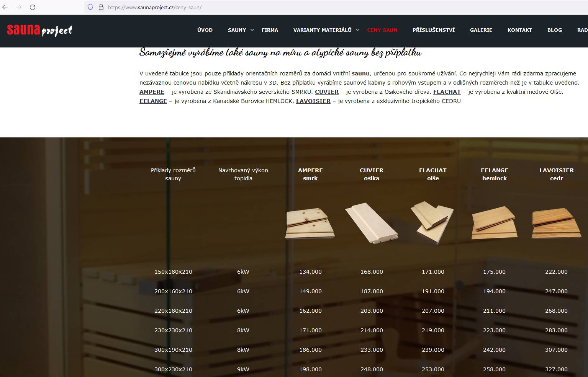The image size is (588, 377).
Task: Click the 300x190x210 dimension cell
Action: pos(173,350)
